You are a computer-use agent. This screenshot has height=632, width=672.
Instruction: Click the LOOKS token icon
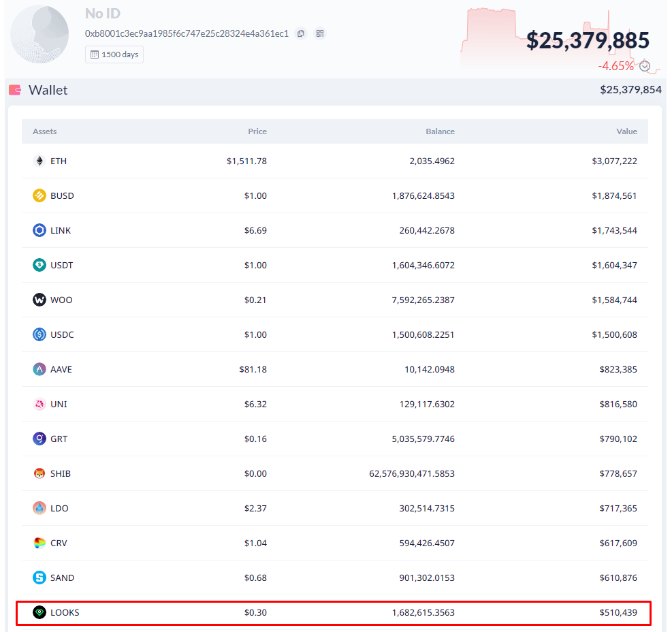(39, 612)
